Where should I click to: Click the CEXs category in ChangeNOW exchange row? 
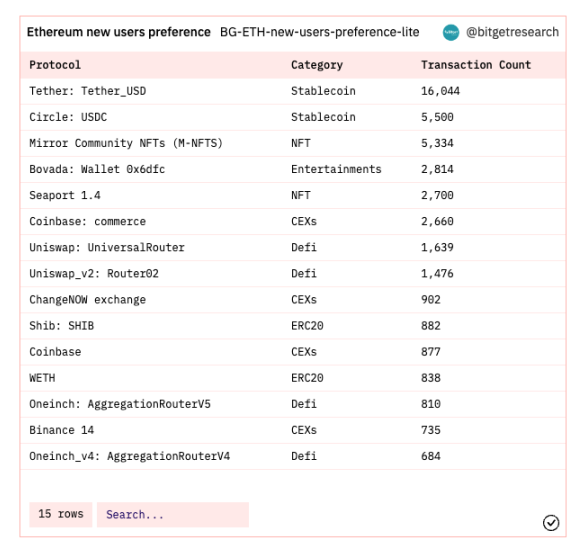click(x=304, y=300)
